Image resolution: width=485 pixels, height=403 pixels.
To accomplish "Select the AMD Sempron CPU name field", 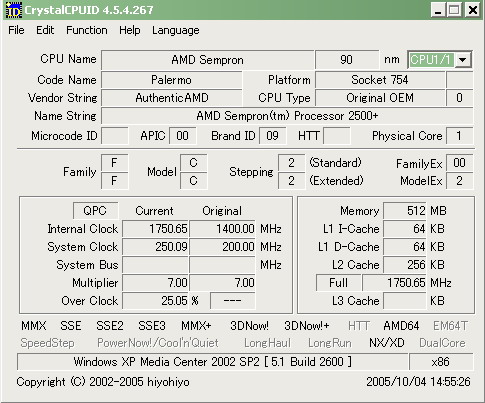I will [207, 60].
